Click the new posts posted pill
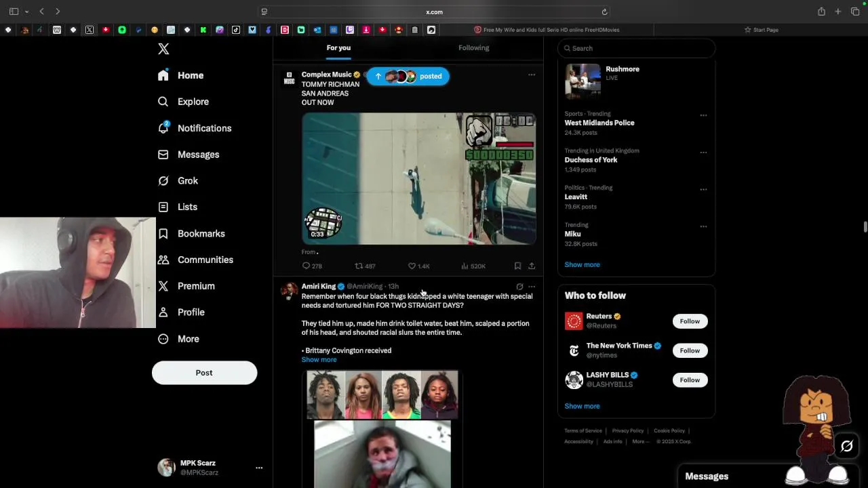Viewport: 868px width, 488px height. tap(408, 76)
